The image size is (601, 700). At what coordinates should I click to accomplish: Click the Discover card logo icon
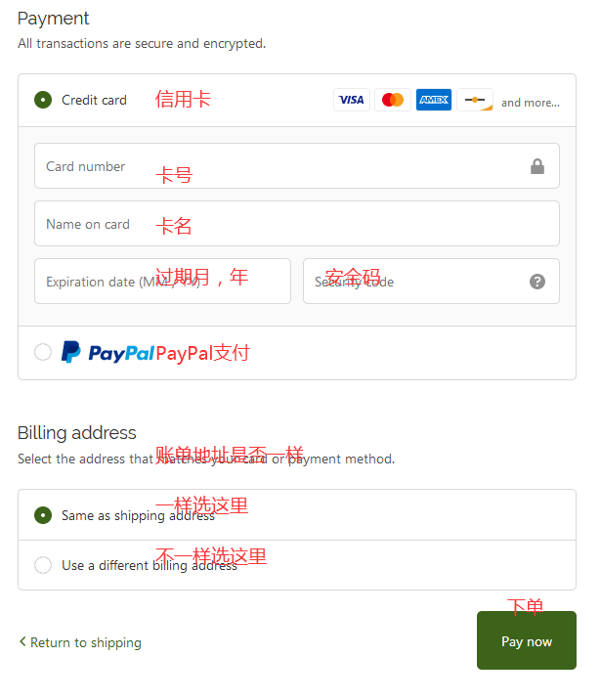coord(475,100)
